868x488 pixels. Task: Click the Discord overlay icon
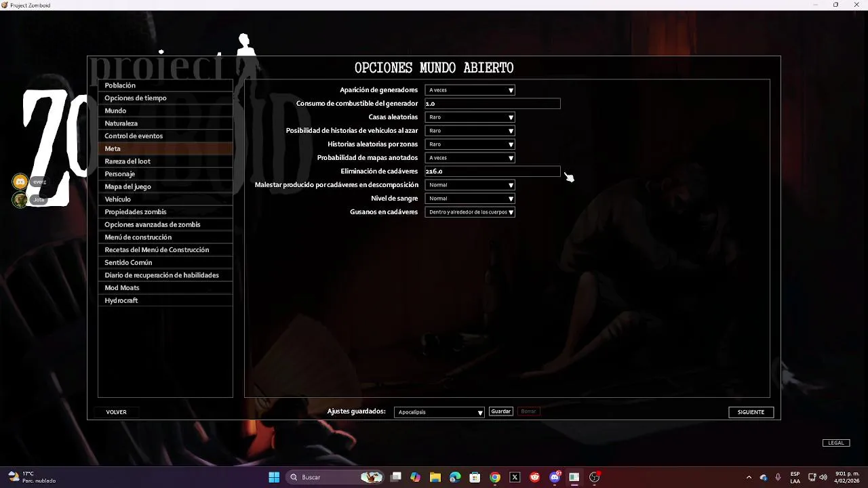click(20, 182)
